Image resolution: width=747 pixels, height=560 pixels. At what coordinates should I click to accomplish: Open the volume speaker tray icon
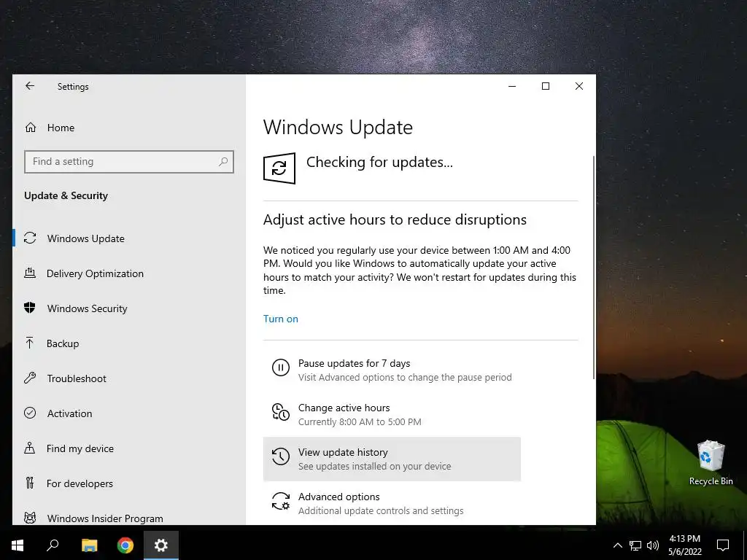coord(653,545)
